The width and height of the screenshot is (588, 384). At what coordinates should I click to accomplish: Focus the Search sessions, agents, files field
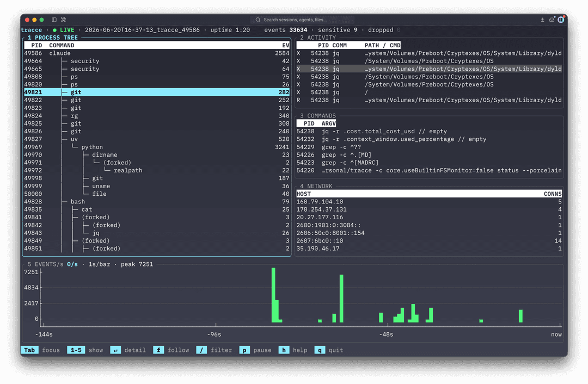click(302, 20)
